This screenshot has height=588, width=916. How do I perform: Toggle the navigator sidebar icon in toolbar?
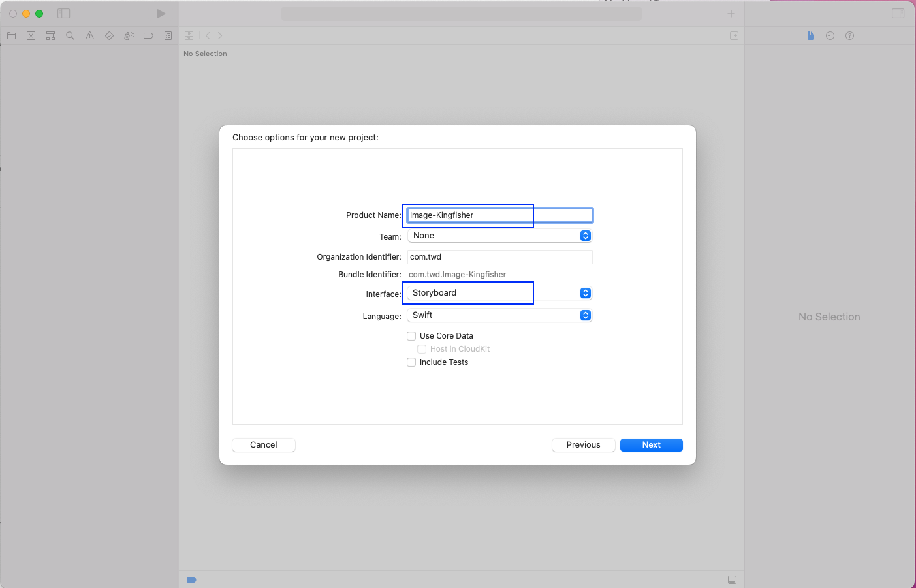[x=63, y=14]
